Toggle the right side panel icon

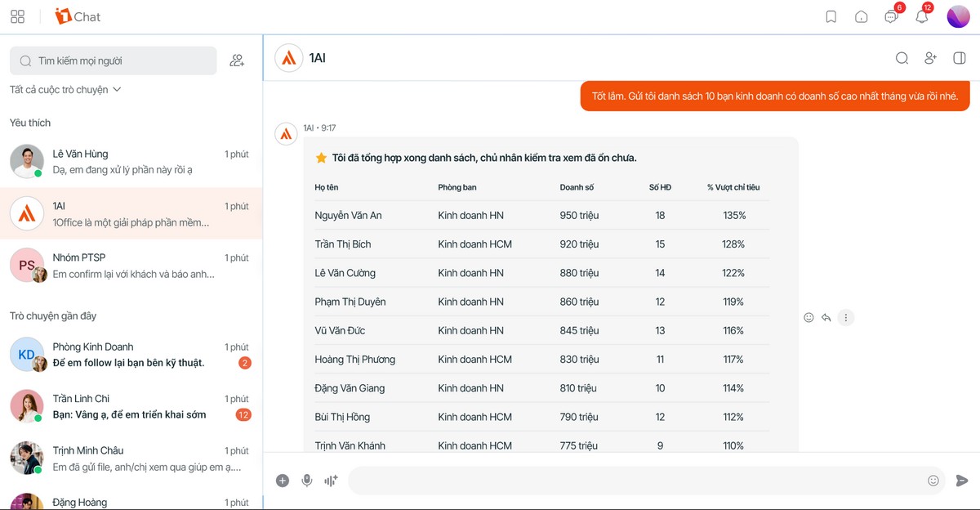click(960, 58)
